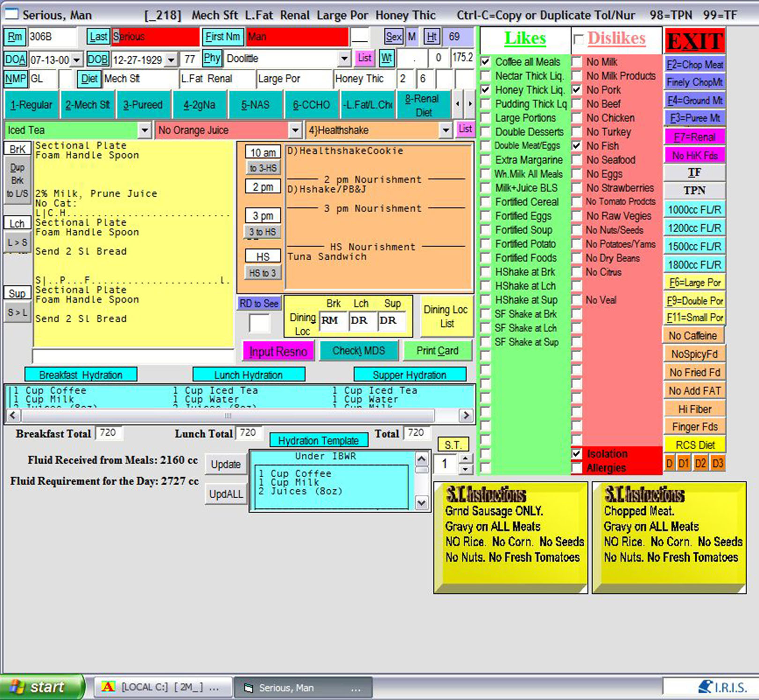This screenshot has width=759, height=700.
Task: Click the Finger Fds button
Action: [x=695, y=427]
